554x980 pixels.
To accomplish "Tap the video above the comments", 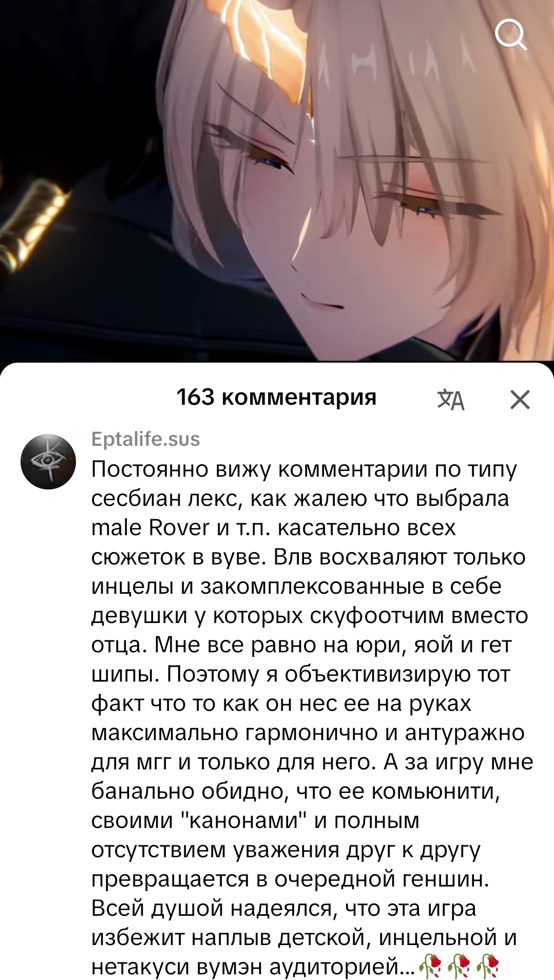I will click(277, 180).
